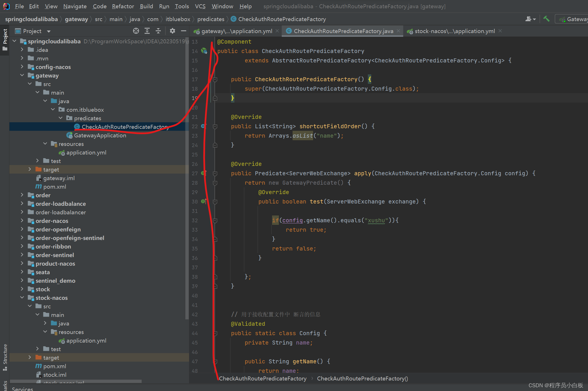Click the locate file target icon
The height and width of the screenshot is (391, 588).
tap(136, 31)
